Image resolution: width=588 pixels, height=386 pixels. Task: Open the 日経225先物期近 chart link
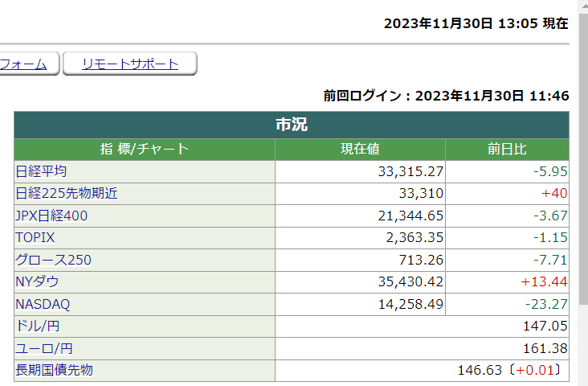point(67,194)
